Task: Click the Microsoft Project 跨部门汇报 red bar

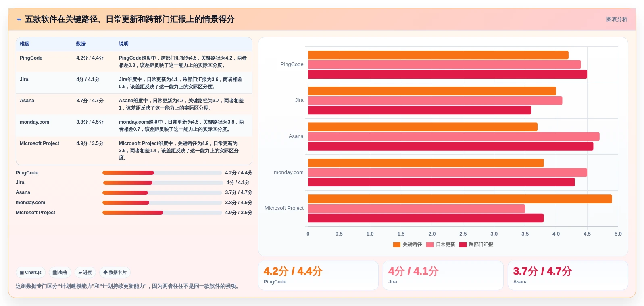Action: point(426,218)
